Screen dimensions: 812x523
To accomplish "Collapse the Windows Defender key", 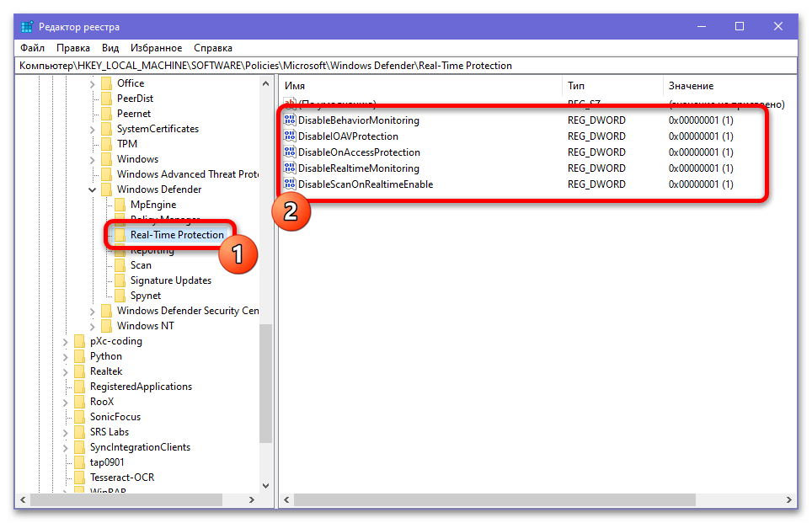I will coord(92,190).
